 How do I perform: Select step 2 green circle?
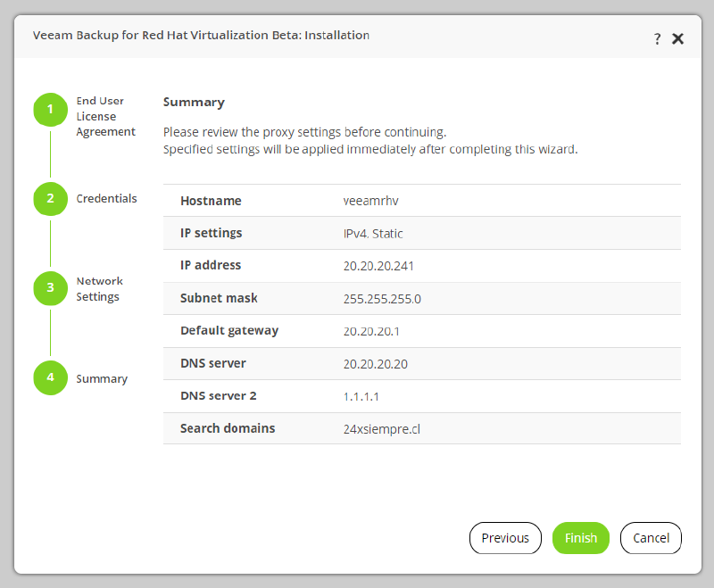click(51, 199)
